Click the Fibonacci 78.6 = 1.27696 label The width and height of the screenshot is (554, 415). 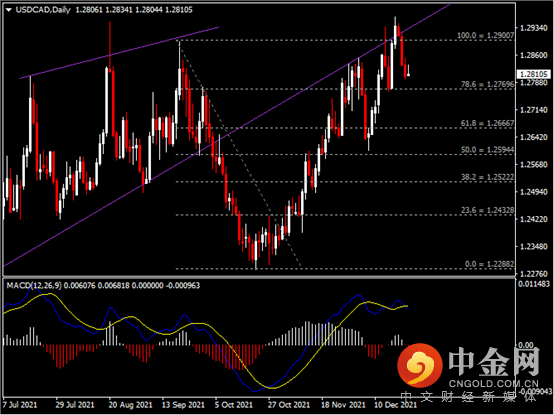point(488,84)
